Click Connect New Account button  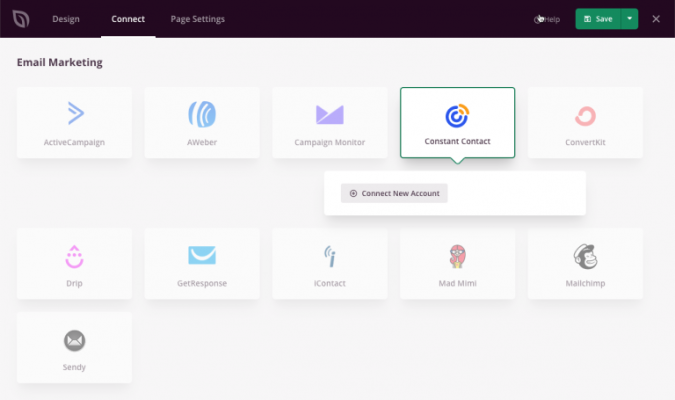394,193
